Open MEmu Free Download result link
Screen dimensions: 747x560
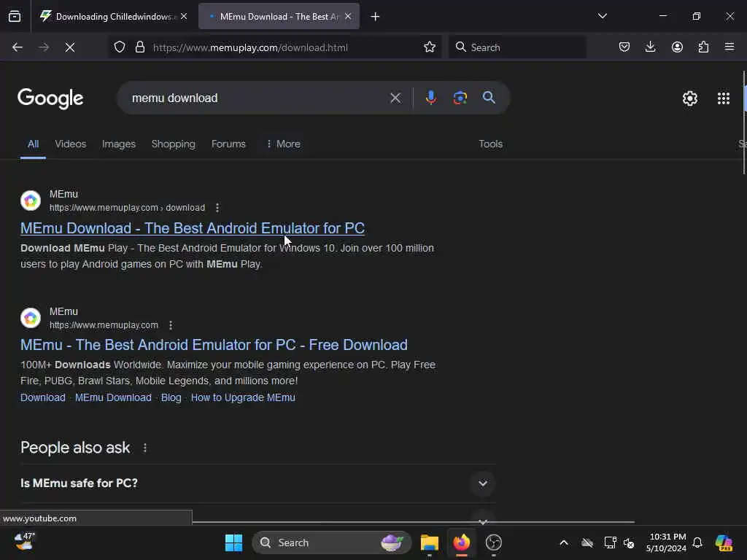[x=214, y=345]
